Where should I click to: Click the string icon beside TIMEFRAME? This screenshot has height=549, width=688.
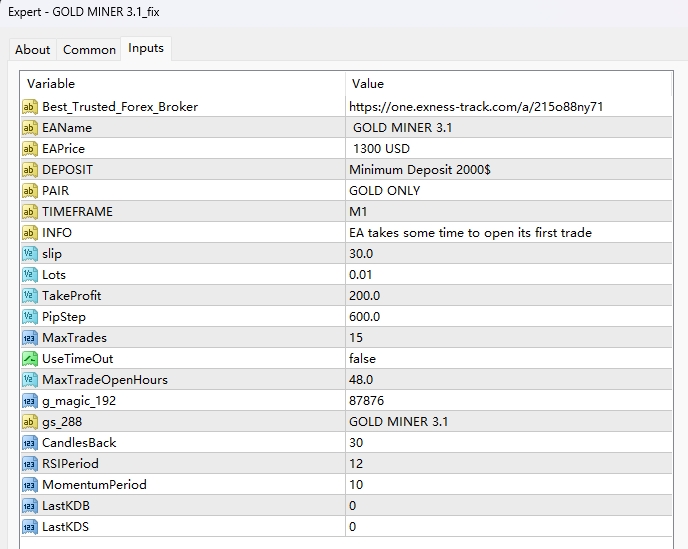coord(29,212)
